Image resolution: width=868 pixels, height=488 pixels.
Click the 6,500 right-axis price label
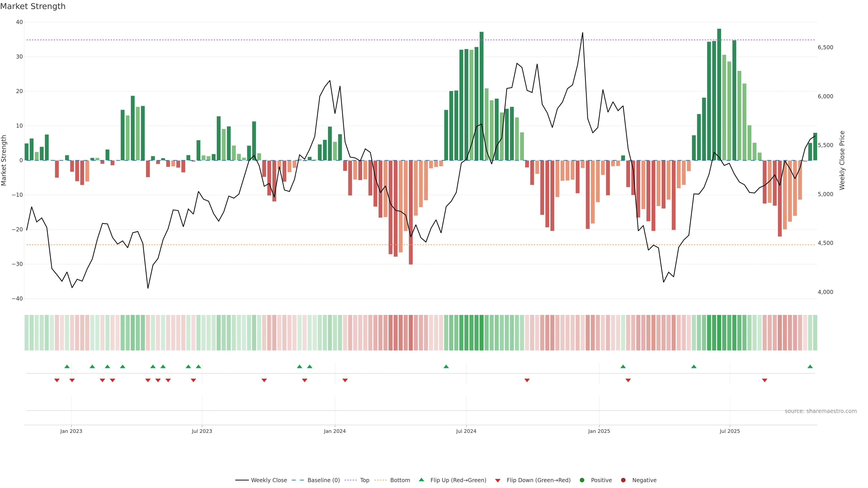click(825, 47)
